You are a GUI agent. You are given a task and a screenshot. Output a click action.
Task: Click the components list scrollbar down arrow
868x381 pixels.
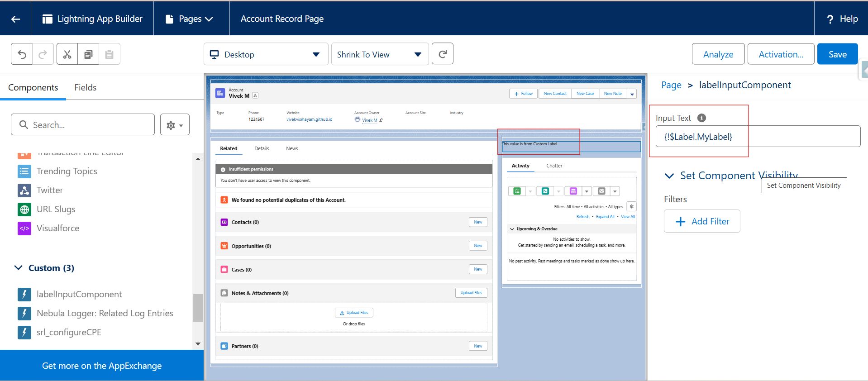pyautogui.click(x=198, y=344)
